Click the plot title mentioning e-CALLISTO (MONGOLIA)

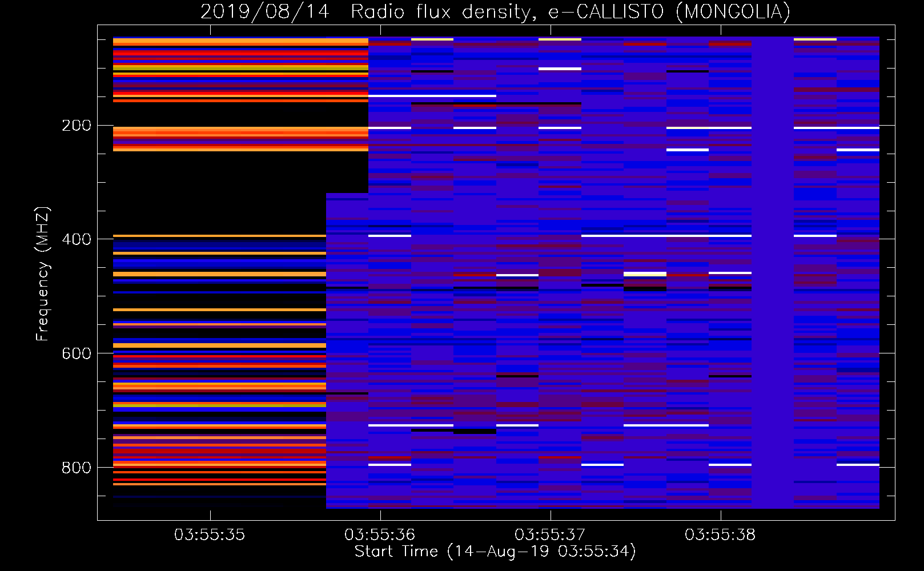pyautogui.click(x=495, y=12)
